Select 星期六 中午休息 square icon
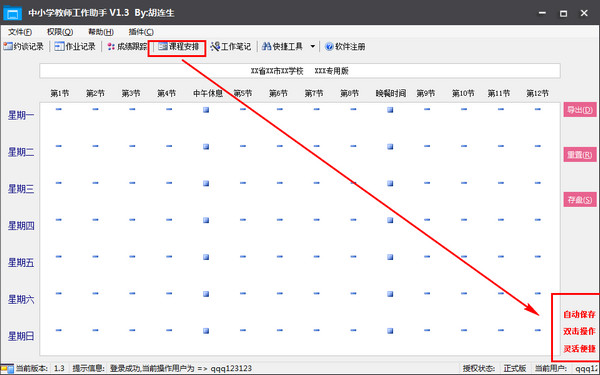Screen dimensions: 600x375 206,294
